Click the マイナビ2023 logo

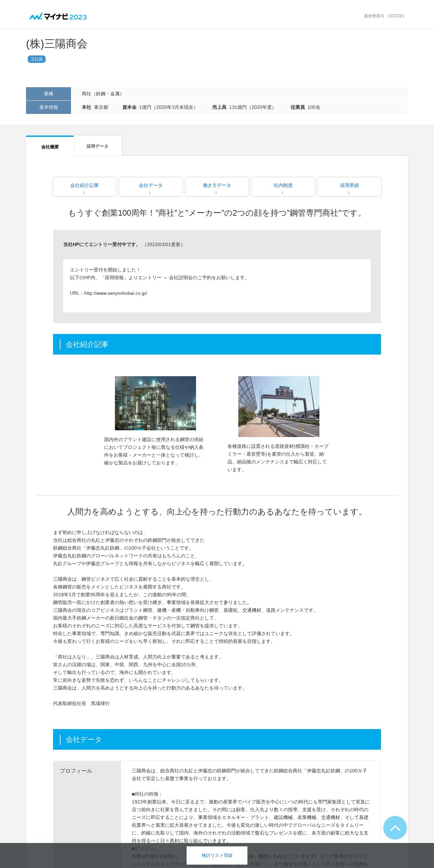point(58,17)
